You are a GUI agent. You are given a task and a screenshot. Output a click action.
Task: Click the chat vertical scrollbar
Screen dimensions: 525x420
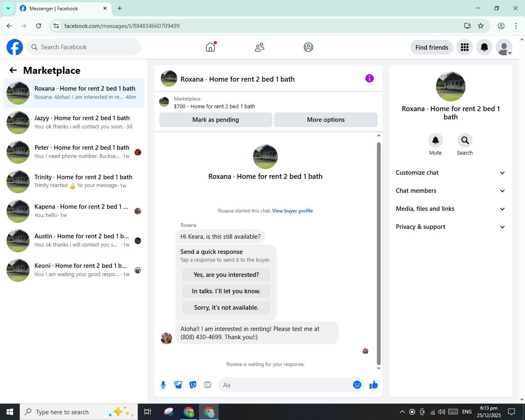click(x=379, y=253)
